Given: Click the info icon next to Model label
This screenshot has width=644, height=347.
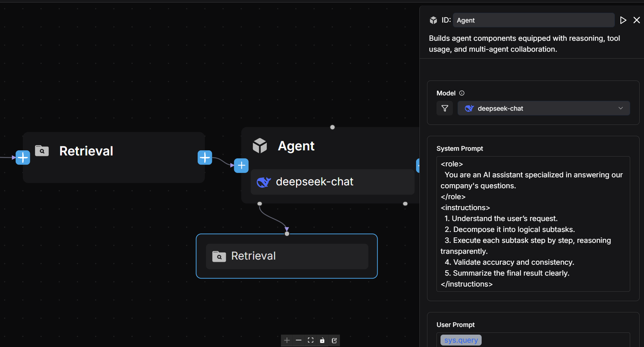Looking at the screenshot, I should tap(462, 93).
